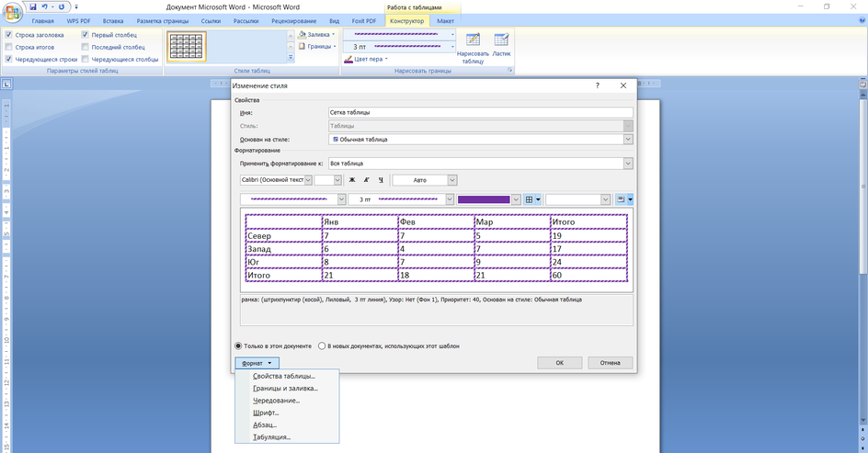Open the Границы borders tool
Viewport: 868px width, 453px height.
click(x=318, y=47)
